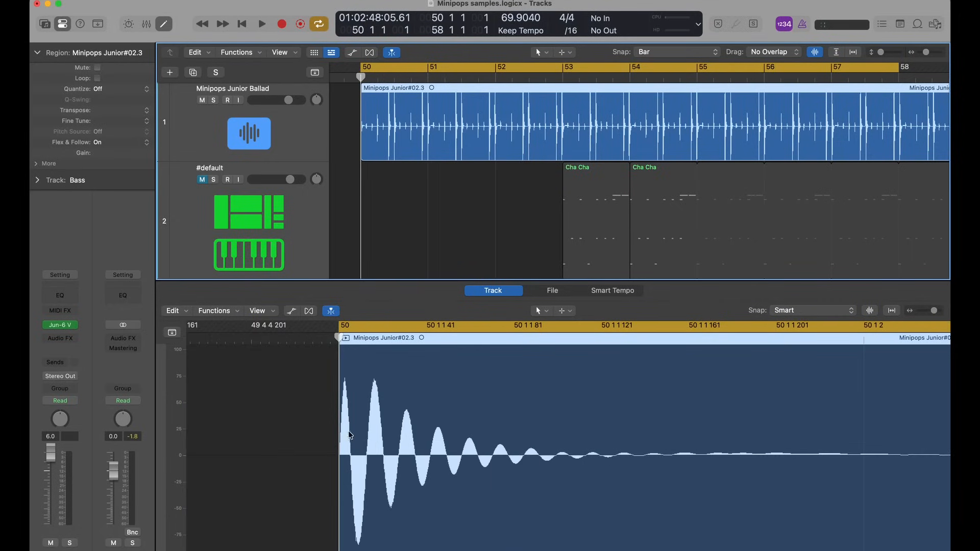The image size is (980, 551).
Task: Click the add new track plus button
Action: (169, 72)
